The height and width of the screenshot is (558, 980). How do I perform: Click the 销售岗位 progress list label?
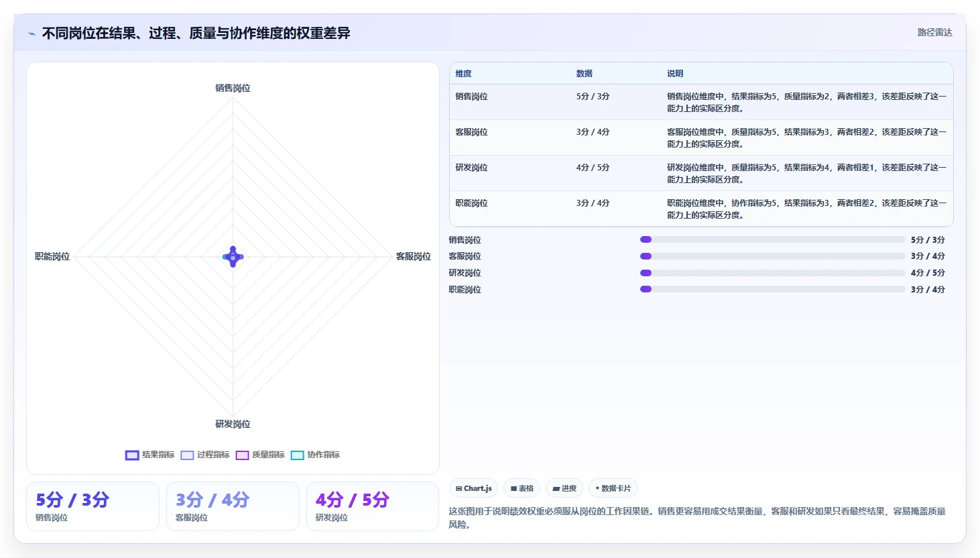click(x=465, y=240)
